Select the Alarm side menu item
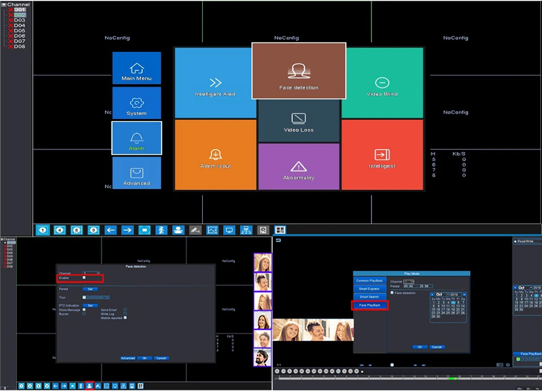The height and width of the screenshot is (392, 542). pyautogui.click(x=137, y=138)
